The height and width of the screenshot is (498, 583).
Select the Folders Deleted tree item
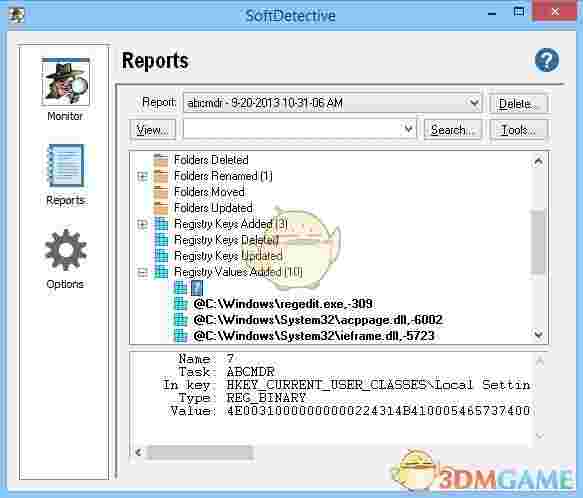211,160
